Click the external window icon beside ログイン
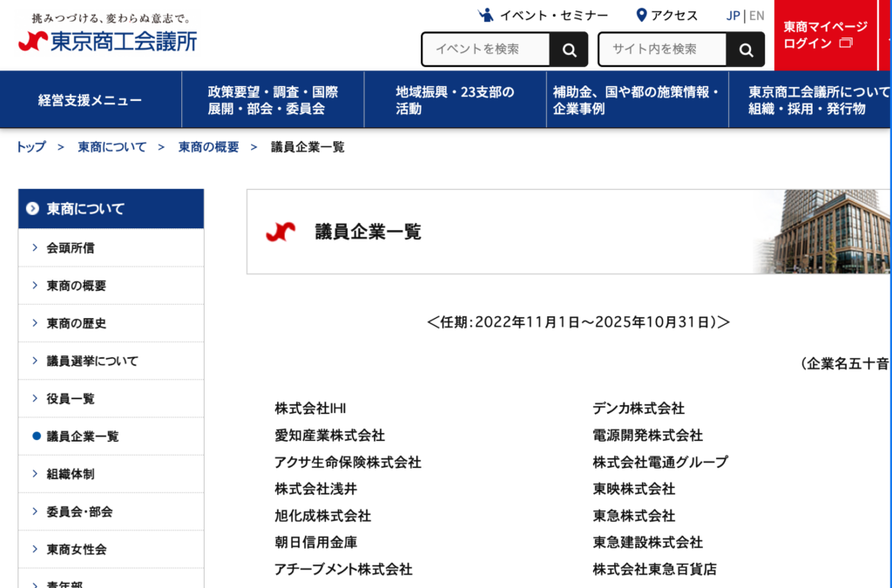This screenshot has width=892, height=588. [x=846, y=44]
